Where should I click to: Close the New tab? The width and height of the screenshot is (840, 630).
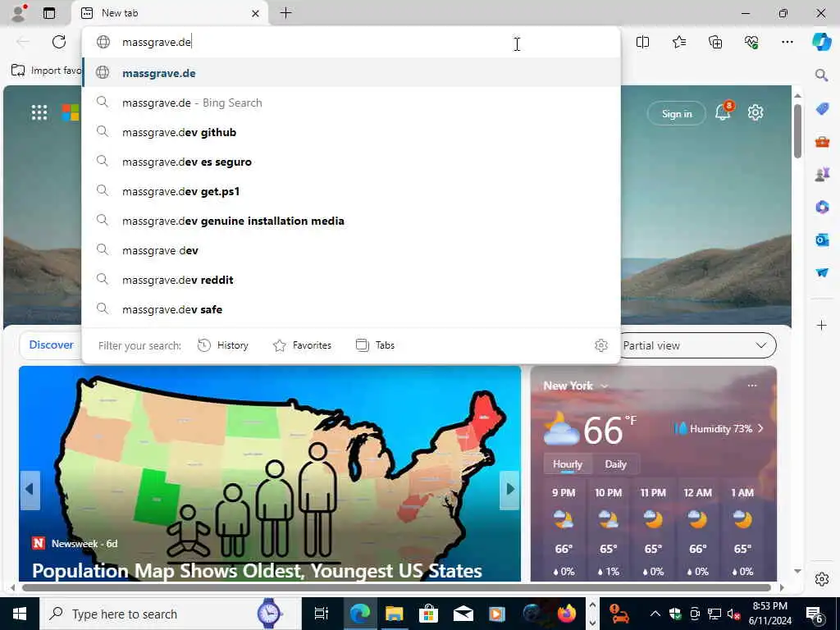pyautogui.click(x=256, y=13)
